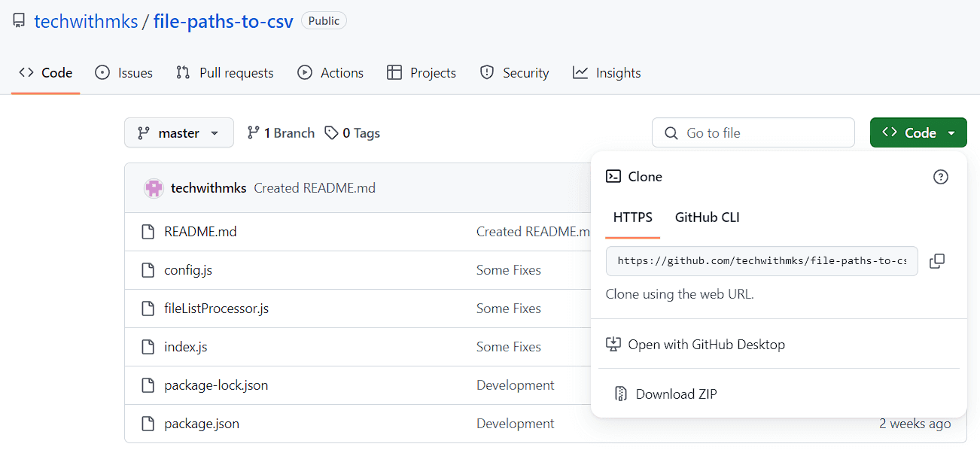Click the magnifier icon in Go to file
The width and height of the screenshot is (980, 453).
click(671, 133)
